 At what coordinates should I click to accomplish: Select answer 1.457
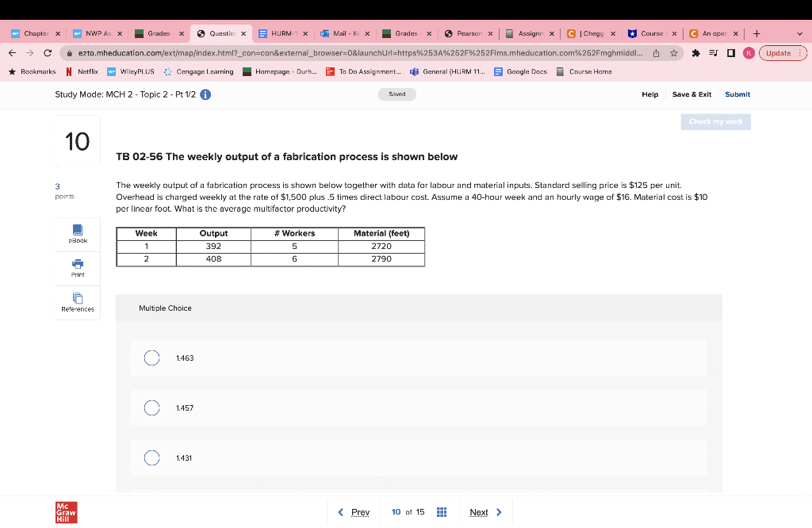(x=151, y=408)
